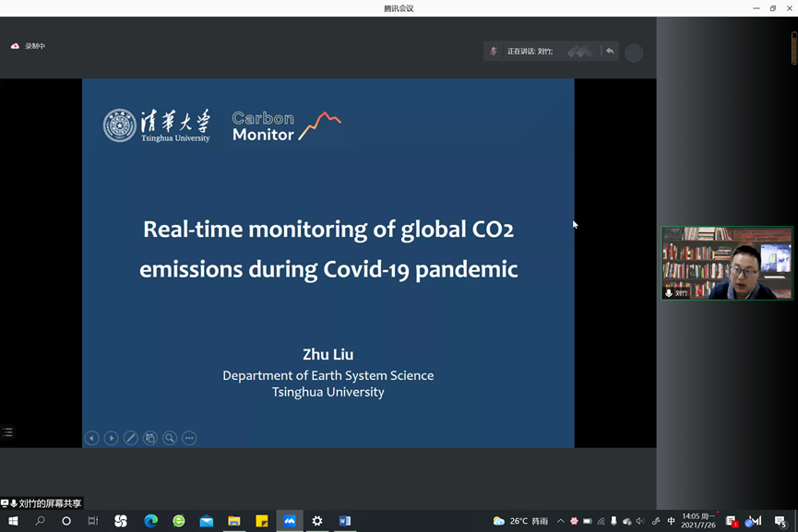Toggle the 中 input method indicator
Screen dimensions: 798x532
click(671, 521)
